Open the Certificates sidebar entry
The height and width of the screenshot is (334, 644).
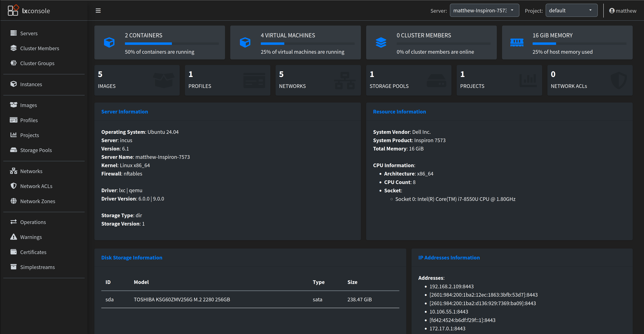pyautogui.click(x=33, y=252)
